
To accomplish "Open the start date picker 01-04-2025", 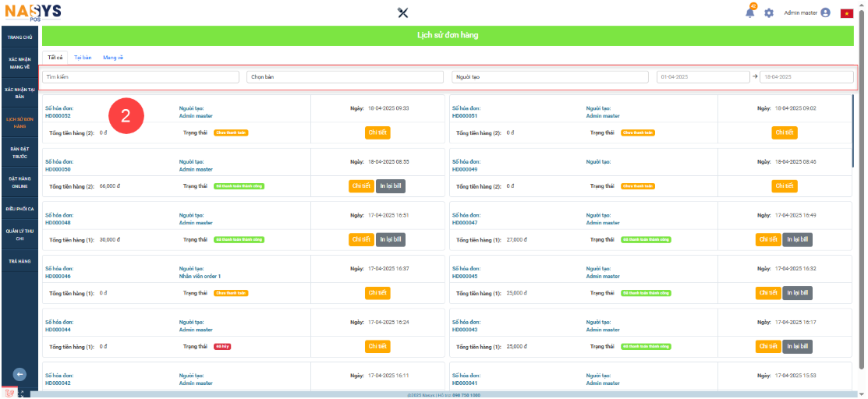I will click(x=703, y=77).
